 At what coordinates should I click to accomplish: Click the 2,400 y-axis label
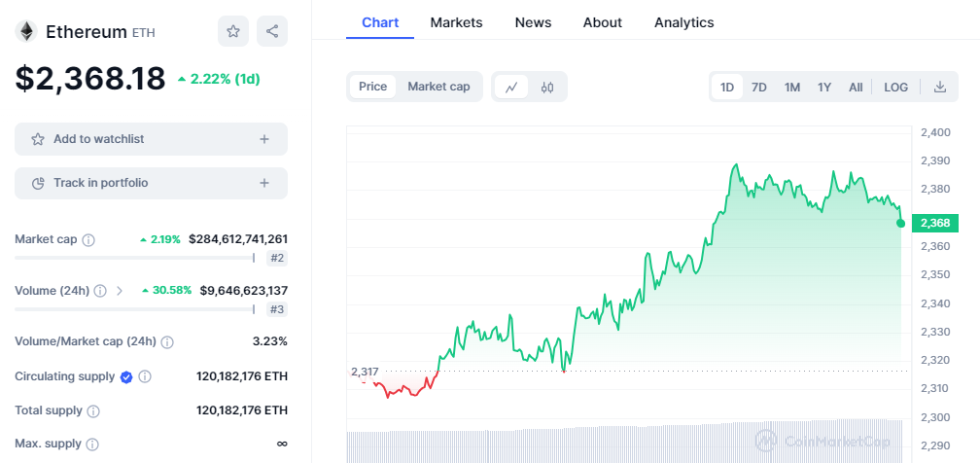[x=935, y=132]
